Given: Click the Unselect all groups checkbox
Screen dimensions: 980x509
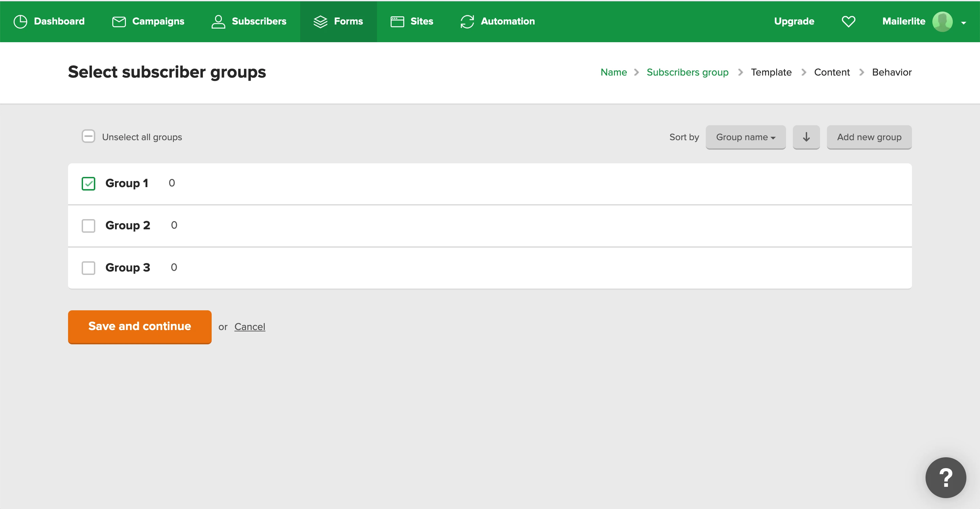Looking at the screenshot, I should pyautogui.click(x=88, y=136).
